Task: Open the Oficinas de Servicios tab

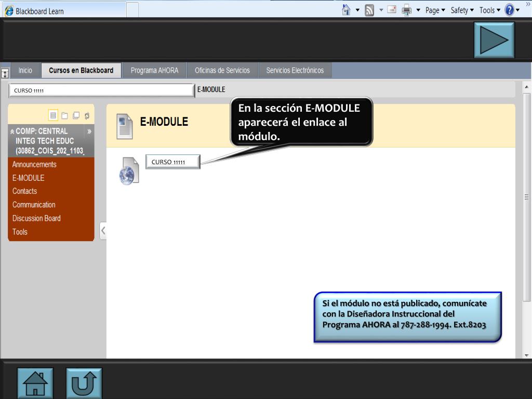Action: [x=222, y=70]
